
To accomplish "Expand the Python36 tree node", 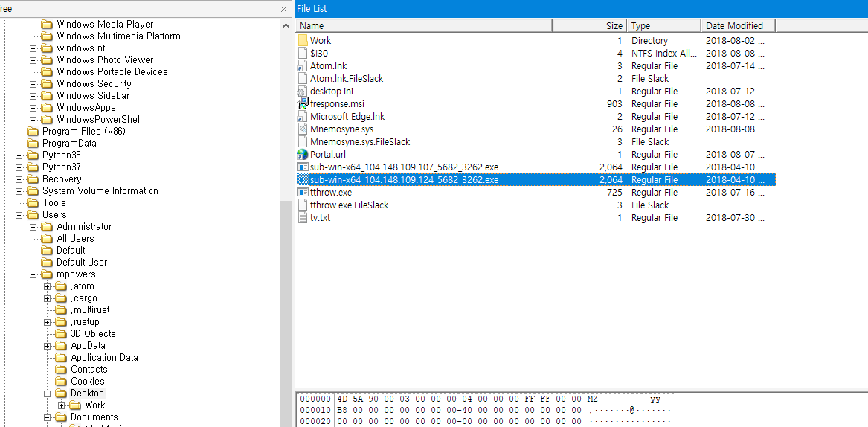I will pos(19,155).
